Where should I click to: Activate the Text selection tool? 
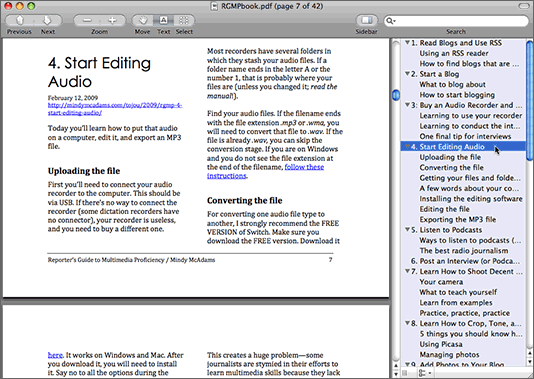163,20
